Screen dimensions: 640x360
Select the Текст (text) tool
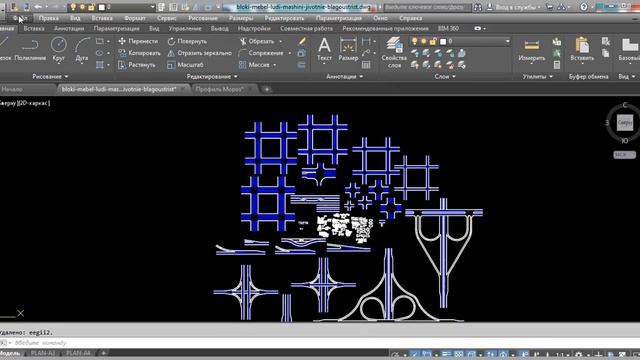324,49
